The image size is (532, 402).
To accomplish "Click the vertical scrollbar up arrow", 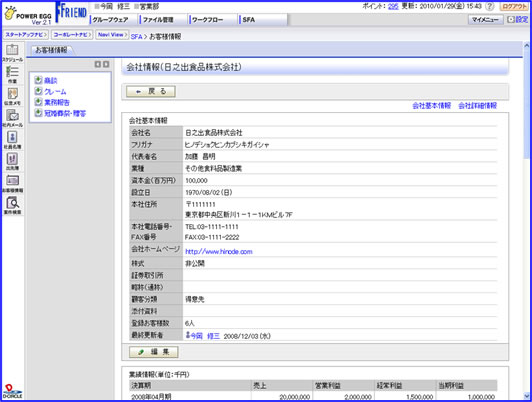I will 527,45.
